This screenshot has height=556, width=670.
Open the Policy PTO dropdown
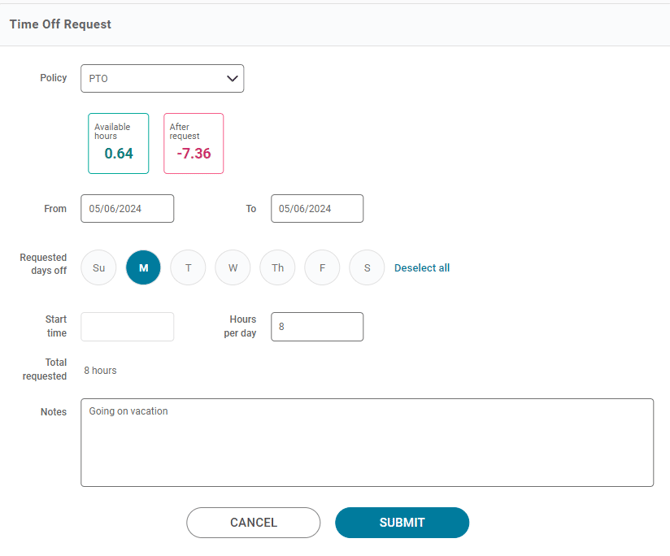point(162,79)
